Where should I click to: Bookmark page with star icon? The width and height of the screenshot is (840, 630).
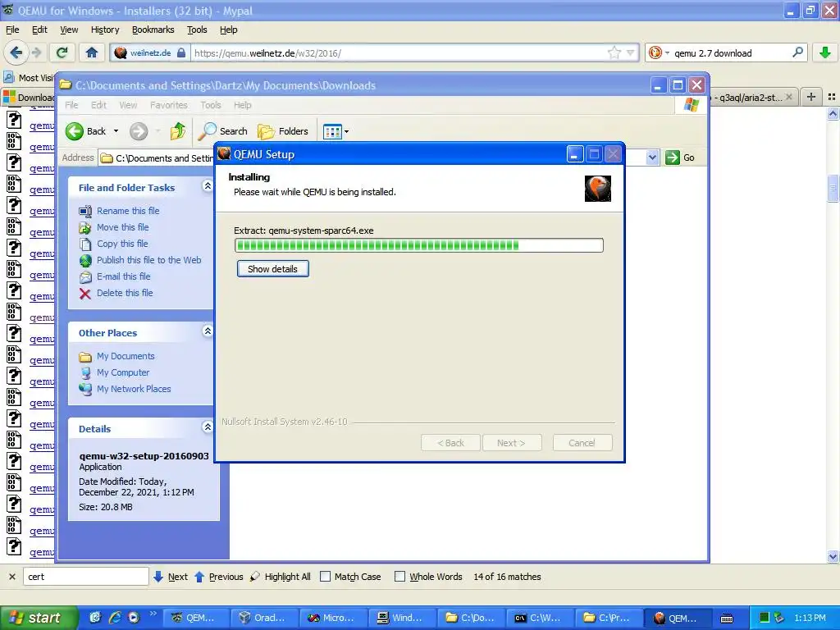(614, 52)
